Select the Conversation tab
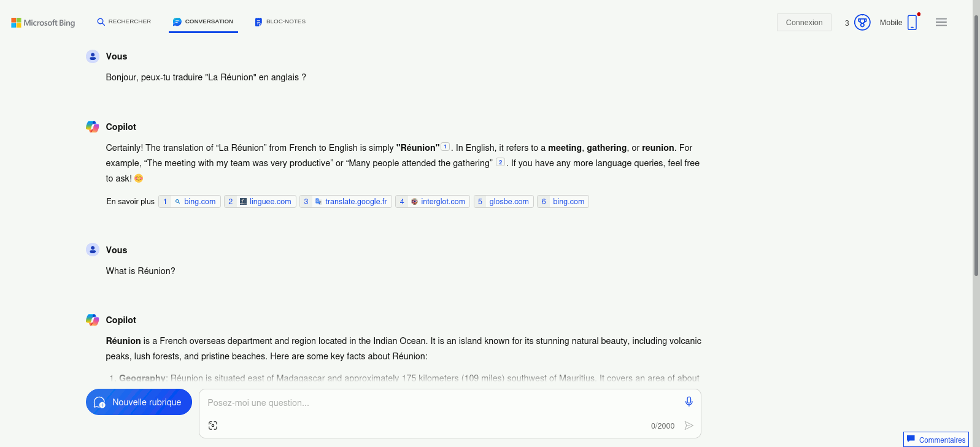The image size is (980, 447). point(203,21)
